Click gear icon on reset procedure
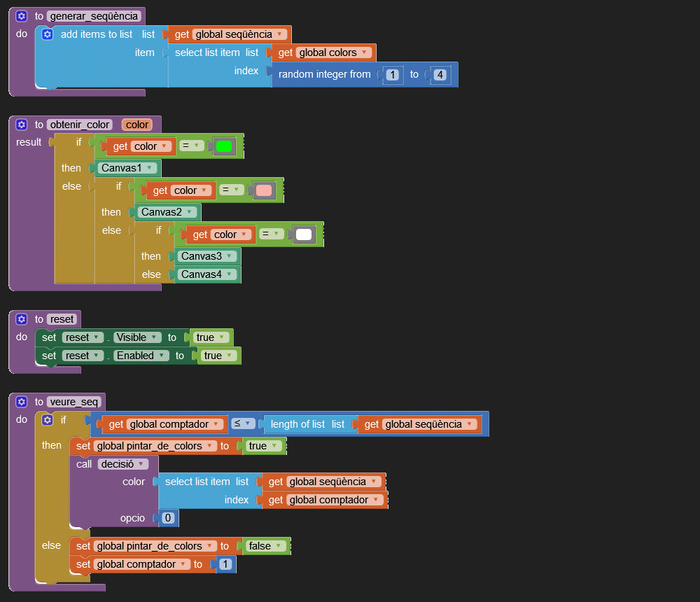The height and width of the screenshot is (602, 700). [21, 319]
